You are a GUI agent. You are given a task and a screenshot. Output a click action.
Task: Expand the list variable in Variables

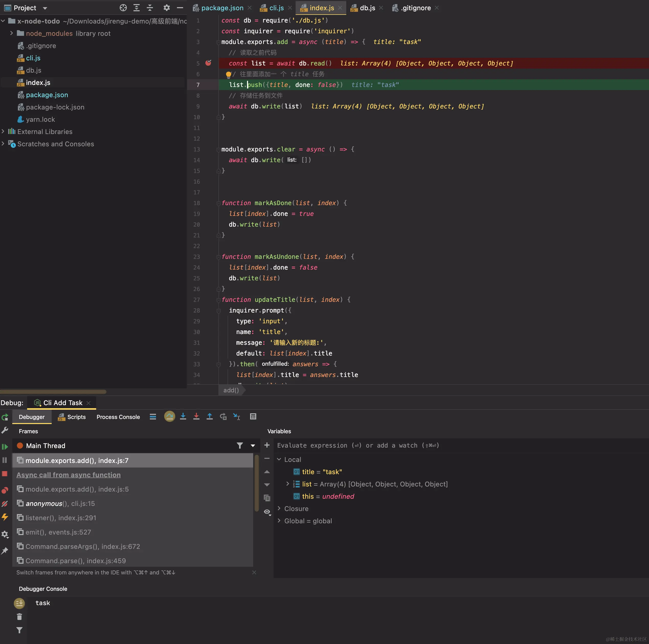287,484
